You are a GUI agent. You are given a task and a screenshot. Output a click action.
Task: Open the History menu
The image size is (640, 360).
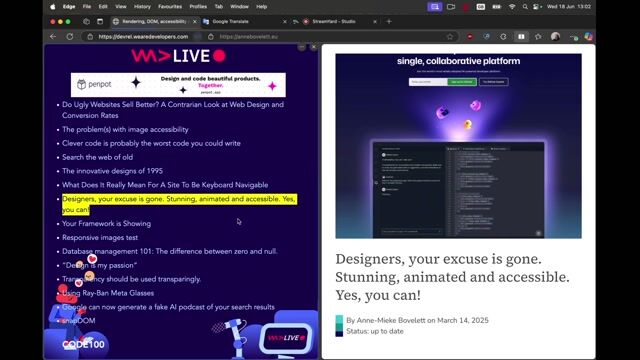pos(142,7)
